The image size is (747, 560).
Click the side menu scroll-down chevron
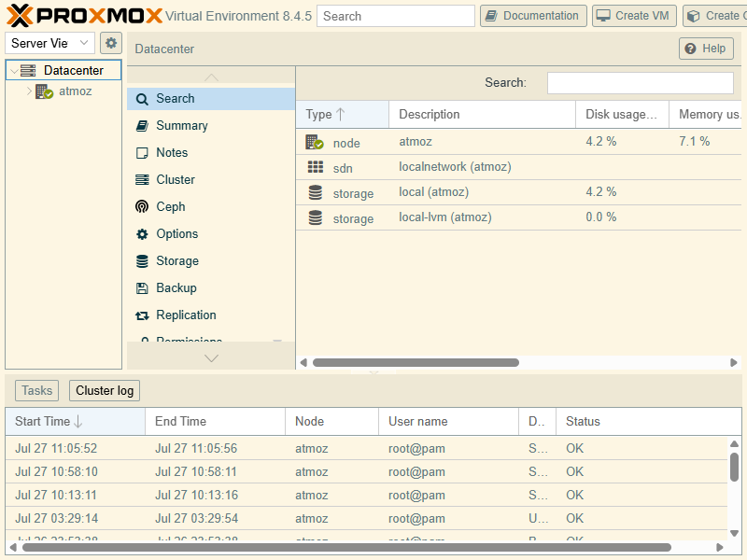211,358
